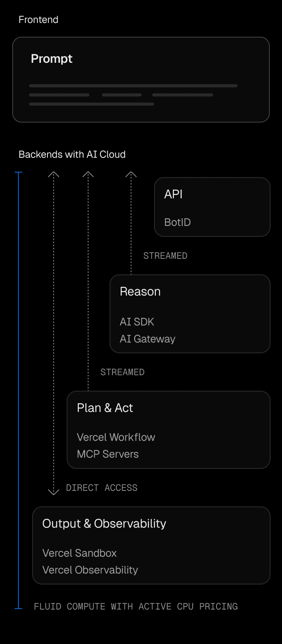
Task: Click the downward arrowhead beside DIRECT ACCESS
Action: 54,492
